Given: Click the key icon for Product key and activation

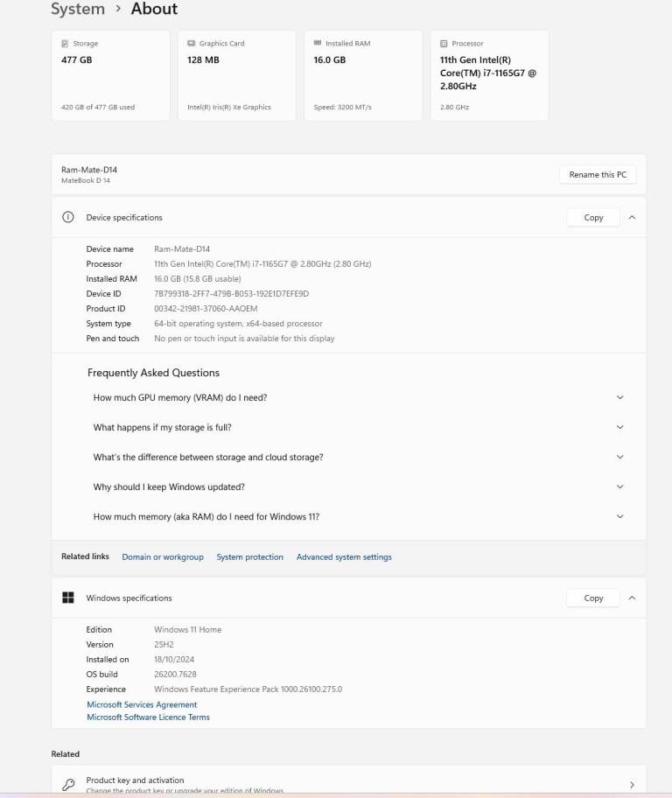Looking at the screenshot, I should [x=68, y=784].
